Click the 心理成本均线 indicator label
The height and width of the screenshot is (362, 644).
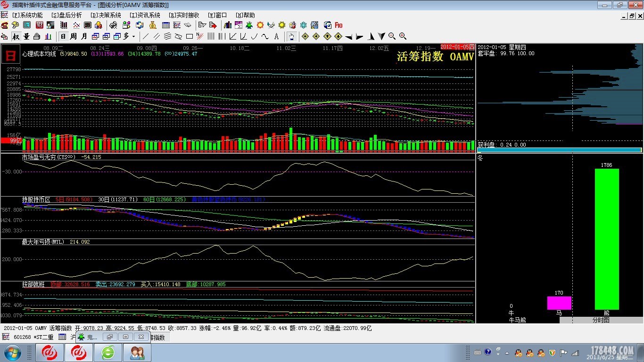[39, 54]
